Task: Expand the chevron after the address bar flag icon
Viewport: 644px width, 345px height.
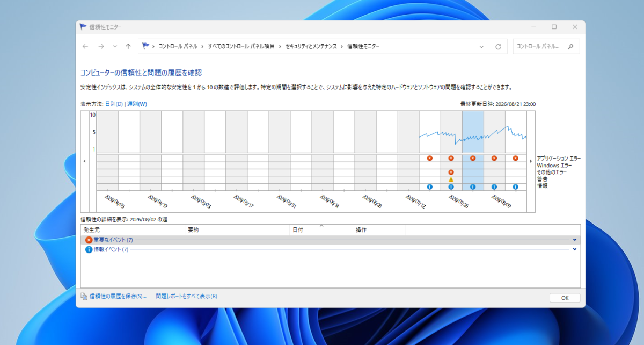Action: click(x=153, y=47)
